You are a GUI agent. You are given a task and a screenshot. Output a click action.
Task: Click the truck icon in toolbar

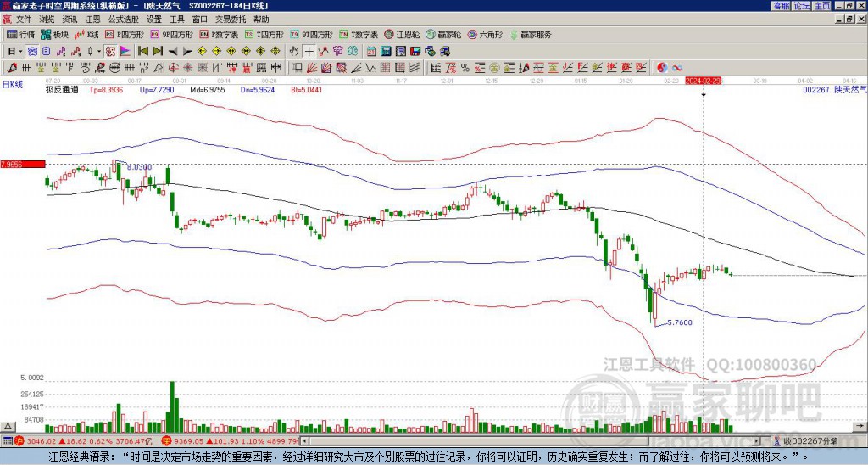click(444, 52)
